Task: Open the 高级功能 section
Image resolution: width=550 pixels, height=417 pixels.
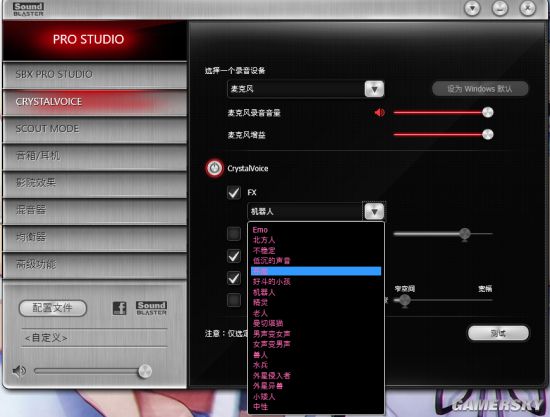Action: click(x=95, y=265)
